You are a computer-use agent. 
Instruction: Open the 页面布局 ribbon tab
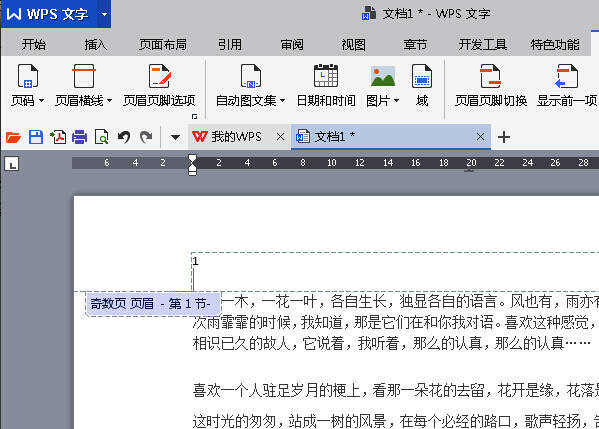163,45
